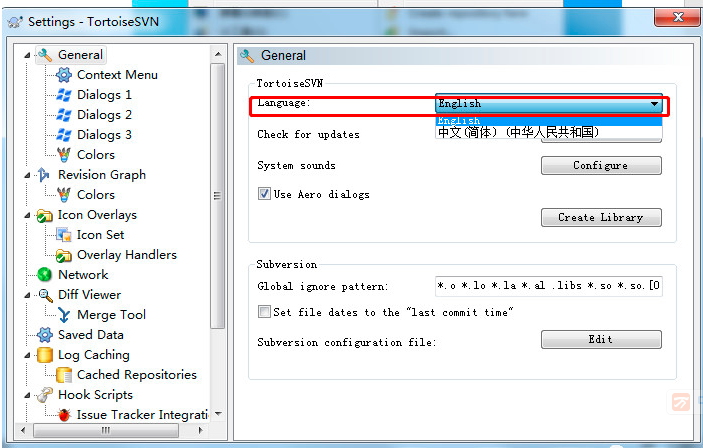The width and height of the screenshot is (703, 448).
Task: Collapse the Log Caching tree node
Action: pyautogui.click(x=27, y=355)
